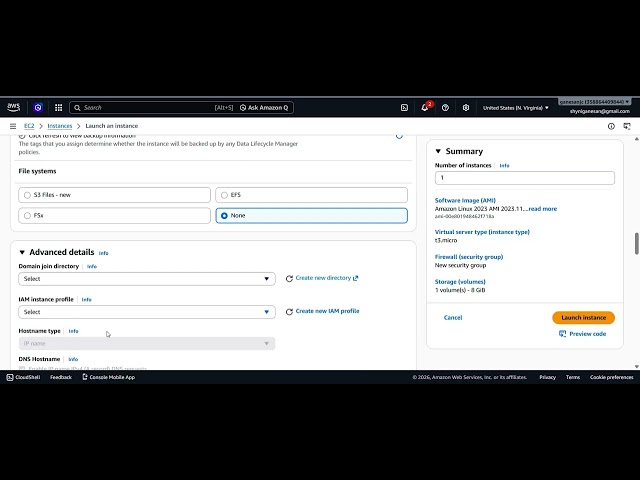This screenshot has width=640, height=480.
Task: Open CloudShell from top bar icon
Action: click(x=404, y=108)
